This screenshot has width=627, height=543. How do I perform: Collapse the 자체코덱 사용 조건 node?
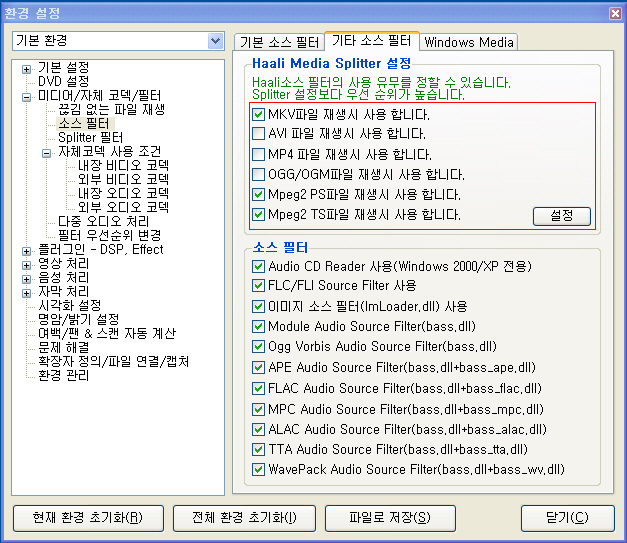pos(46,153)
